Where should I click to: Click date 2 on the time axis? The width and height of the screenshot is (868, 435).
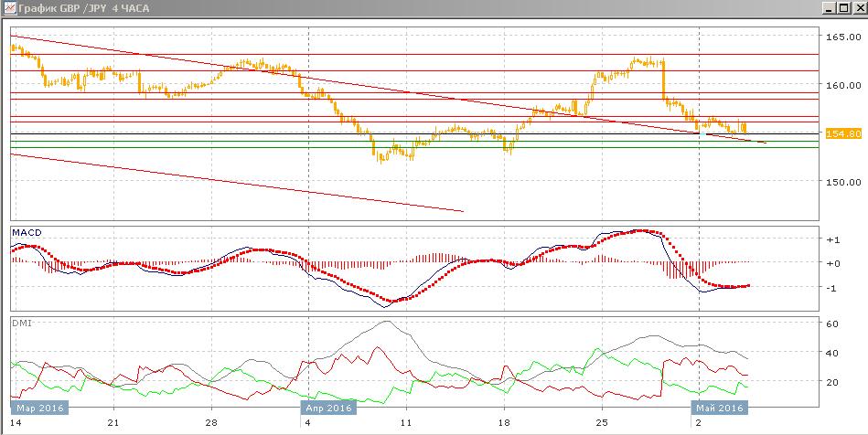tap(699, 423)
